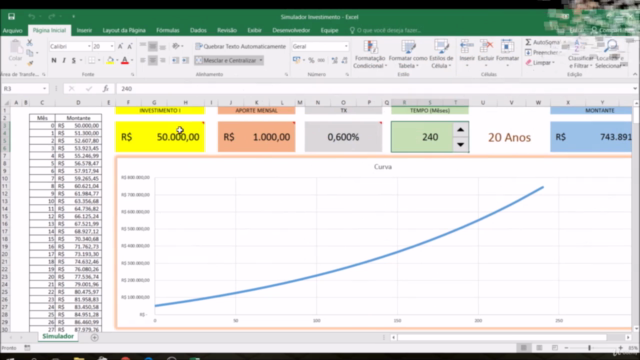640x360 pixels.
Task: Open the font color dropdown arrow
Action: point(132,60)
